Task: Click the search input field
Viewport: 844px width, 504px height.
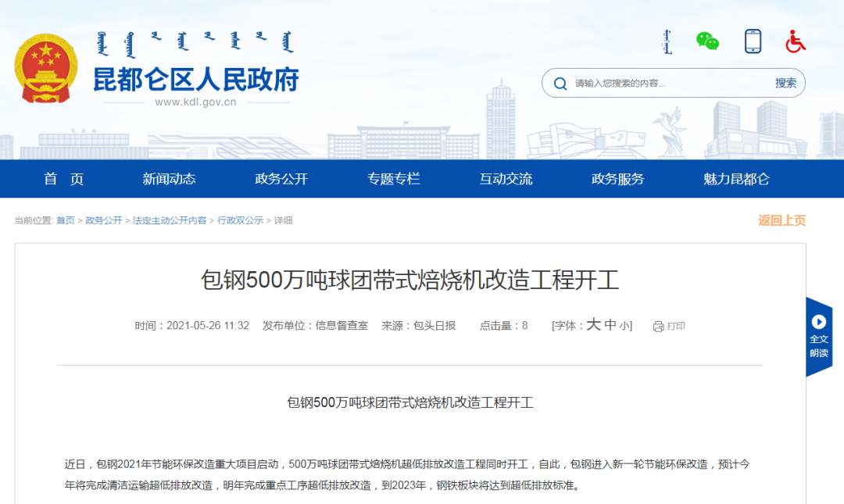Action: pyautogui.click(x=667, y=84)
